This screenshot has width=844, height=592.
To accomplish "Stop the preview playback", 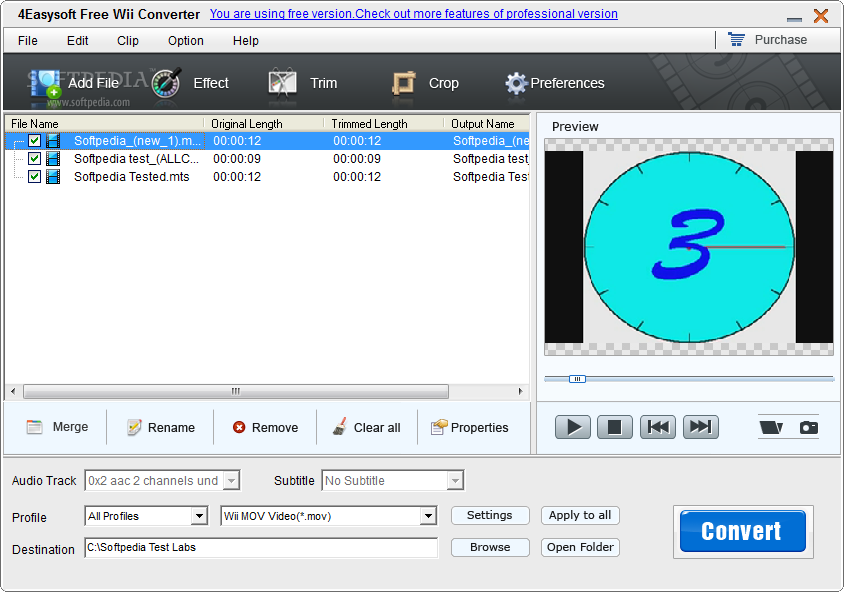I will [x=615, y=427].
